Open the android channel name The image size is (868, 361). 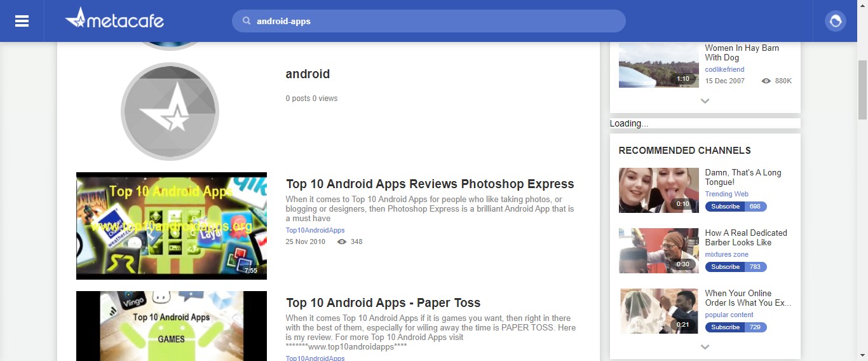coord(308,74)
